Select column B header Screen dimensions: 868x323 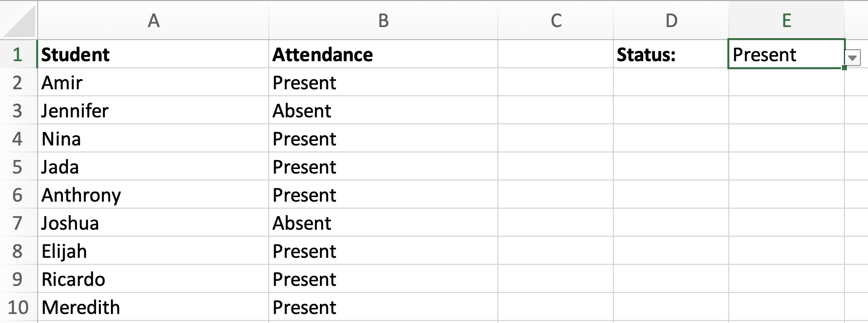coord(383,20)
